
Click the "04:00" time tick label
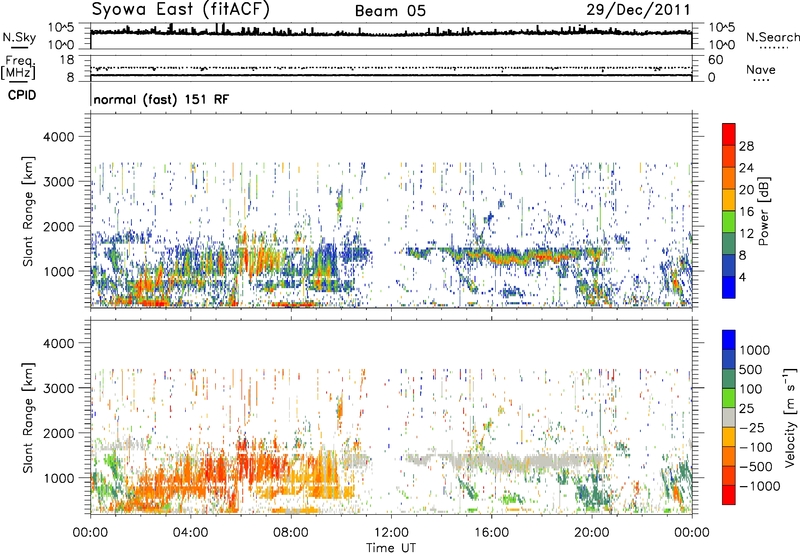(x=190, y=533)
